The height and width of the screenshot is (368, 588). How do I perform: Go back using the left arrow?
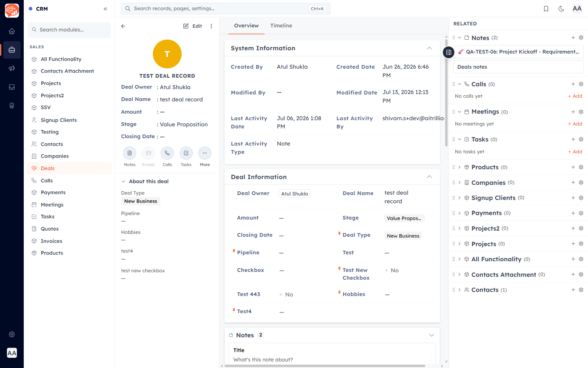point(123,26)
